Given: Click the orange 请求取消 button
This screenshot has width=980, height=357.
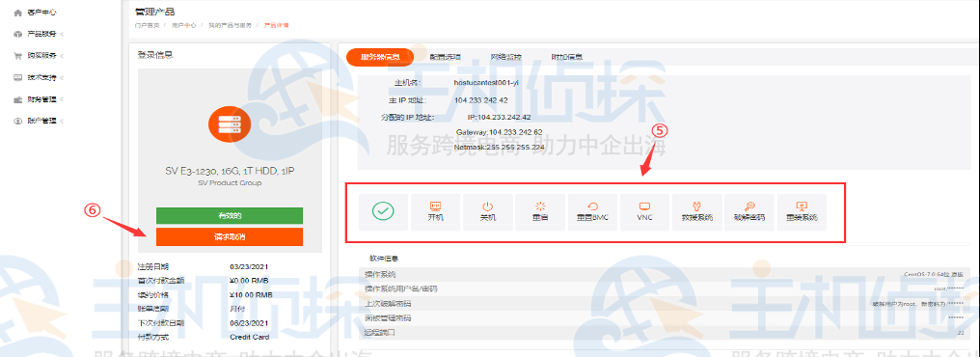Looking at the screenshot, I should [x=230, y=237].
